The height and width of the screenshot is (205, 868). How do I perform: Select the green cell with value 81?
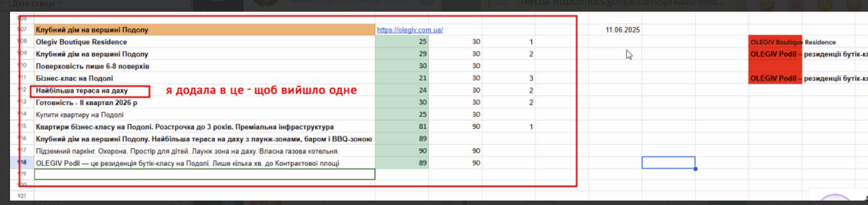(402, 127)
